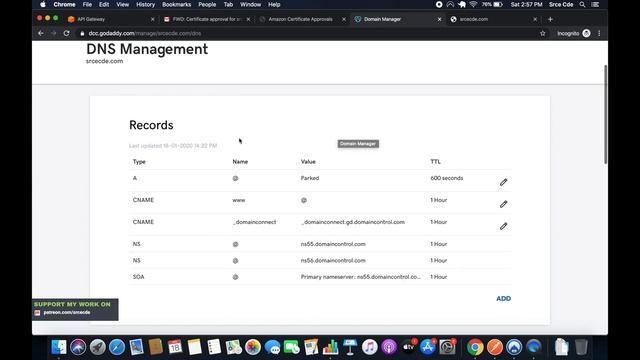Click the Wi-Fi status icon
Viewport: 640px width, 360px height.
pyautogui.click(x=473, y=4)
